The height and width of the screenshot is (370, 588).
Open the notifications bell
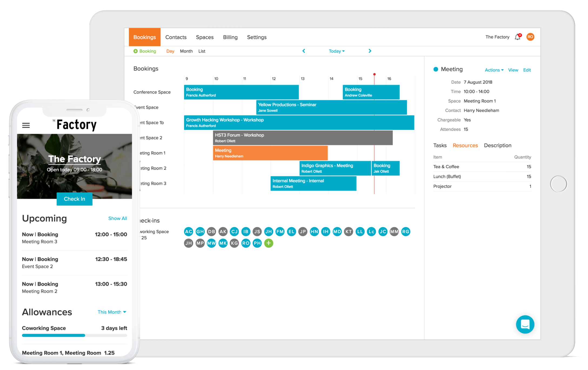(x=517, y=37)
